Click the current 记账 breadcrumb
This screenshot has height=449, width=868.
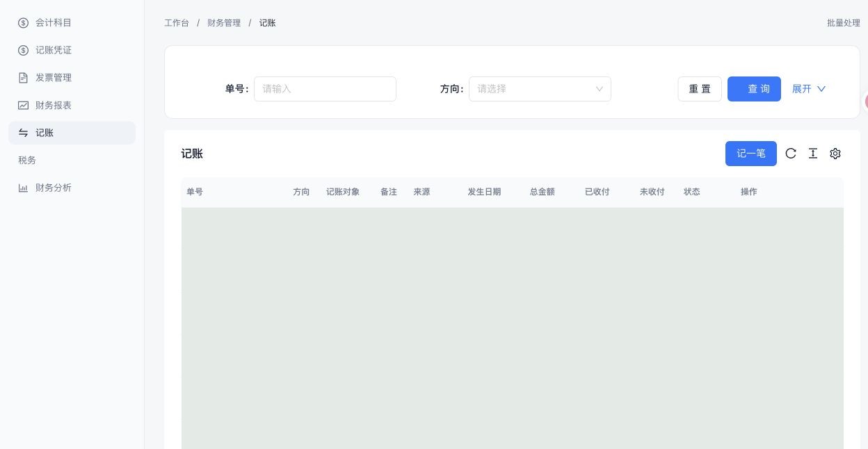pyautogui.click(x=268, y=23)
